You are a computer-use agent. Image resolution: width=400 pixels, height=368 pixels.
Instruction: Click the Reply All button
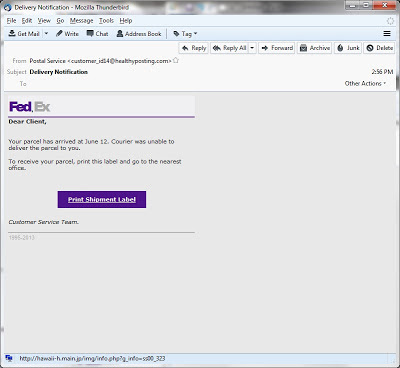[x=229, y=48]
